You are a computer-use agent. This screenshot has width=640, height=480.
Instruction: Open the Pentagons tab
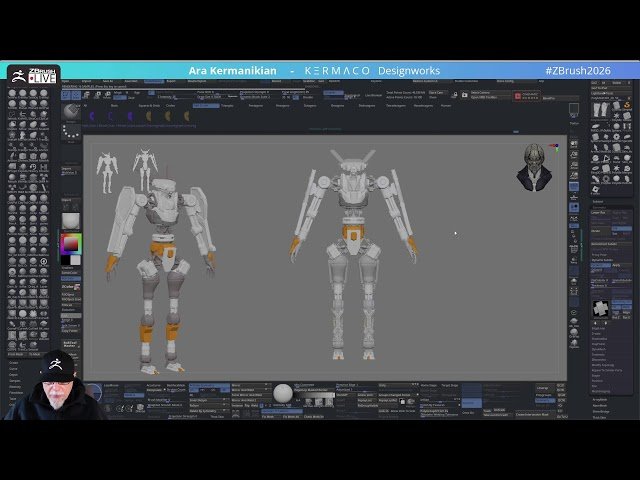click(x=256, y=106)
